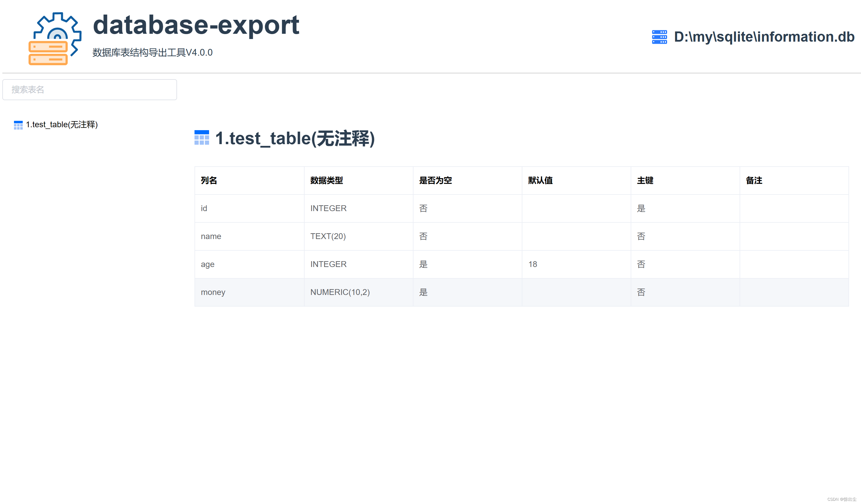
Task: Click the table icon next to the heading
Action: pos(201,138)
